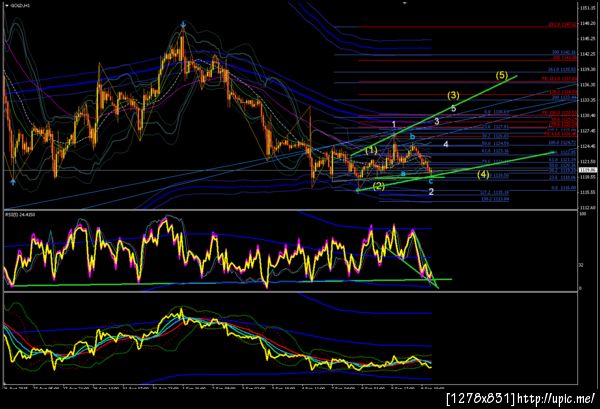The image size is (600, 409).
Task: Select the yellow (1) wave label
Action: 371,150
